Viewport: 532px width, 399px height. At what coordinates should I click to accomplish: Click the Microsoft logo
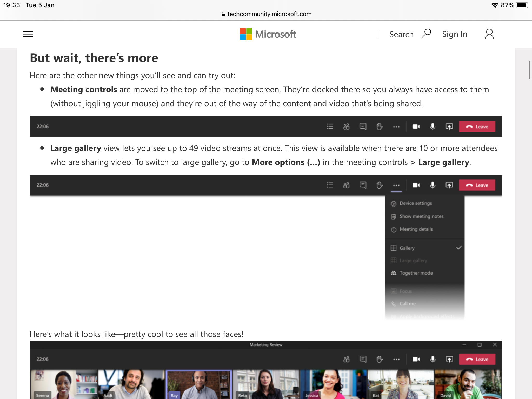[x=268, y=34]
